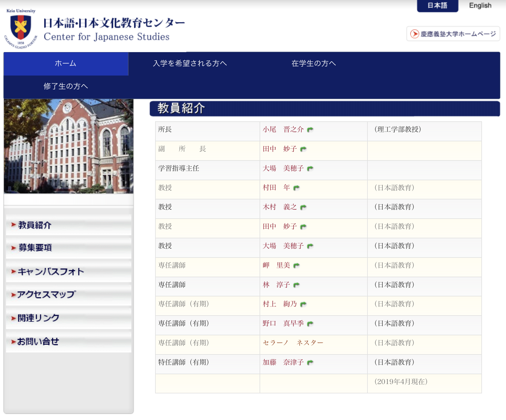Click the 所長 table cell
Viewport: 506px width, 420px height.
pos(207,131)
